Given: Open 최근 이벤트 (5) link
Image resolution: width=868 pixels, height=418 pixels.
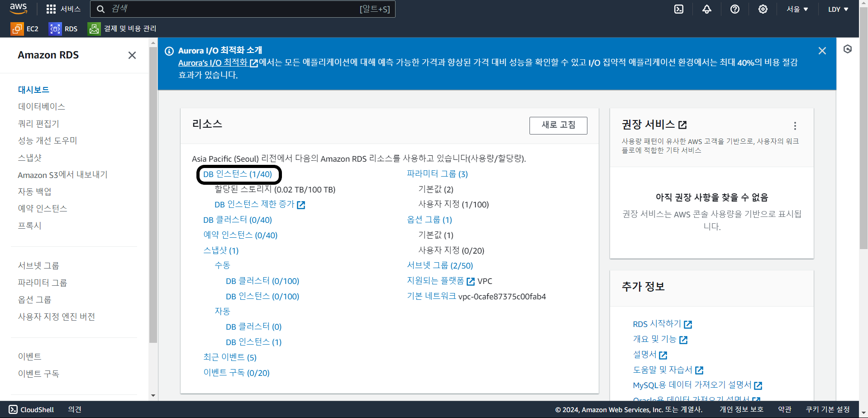Looking at the screenshot, I should [230, 357].
